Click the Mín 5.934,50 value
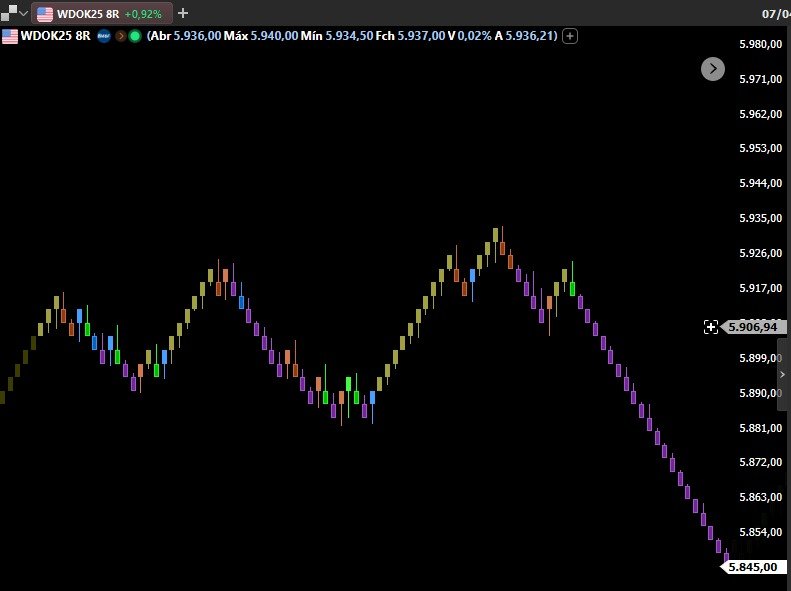Image resolution: width=791 pixels, height=591 pixels. tap(337, 36)
